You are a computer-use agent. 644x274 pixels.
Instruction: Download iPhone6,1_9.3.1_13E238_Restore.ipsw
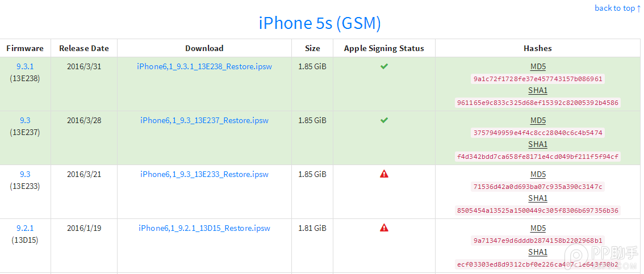(204, 66)
